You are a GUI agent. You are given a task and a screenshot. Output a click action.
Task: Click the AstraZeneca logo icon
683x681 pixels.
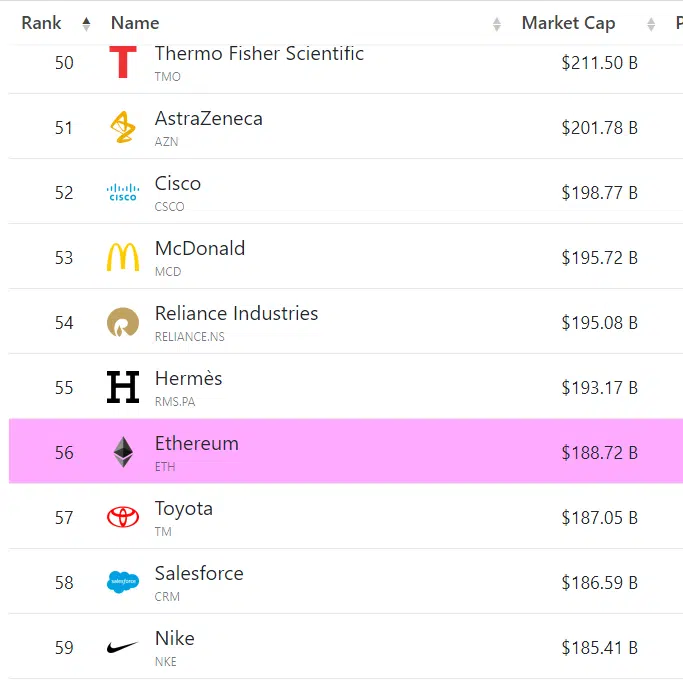pyautogui.click(x=123, y=127)
